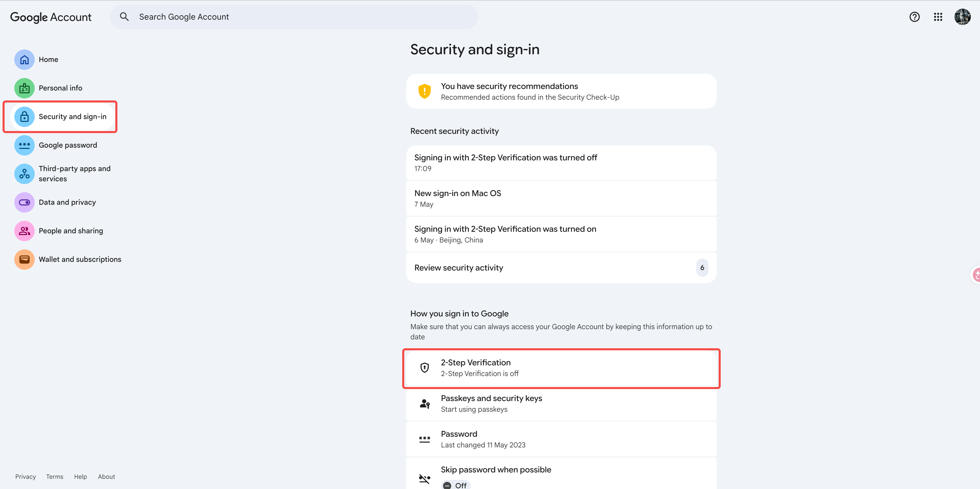The width and height of the screenshot is (980, 489).
Task: Click the Password asterisks icon in list
Action: click(x=424, y=439)
